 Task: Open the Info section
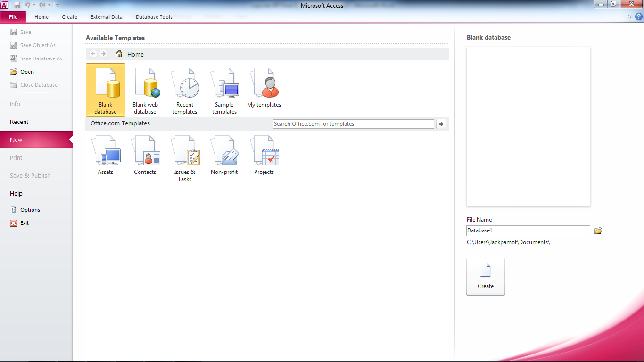click(x=15, y=104)
